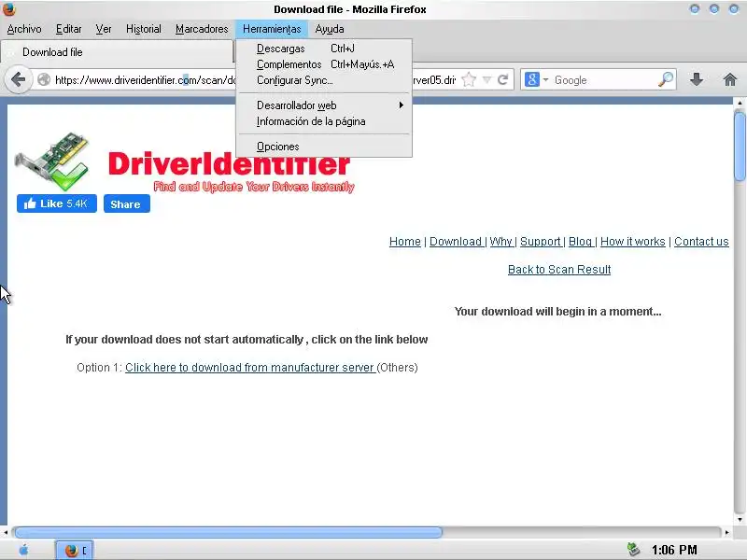Open the Blog link
This screenshot has height=560, width=747.
[x=580, y=242]
